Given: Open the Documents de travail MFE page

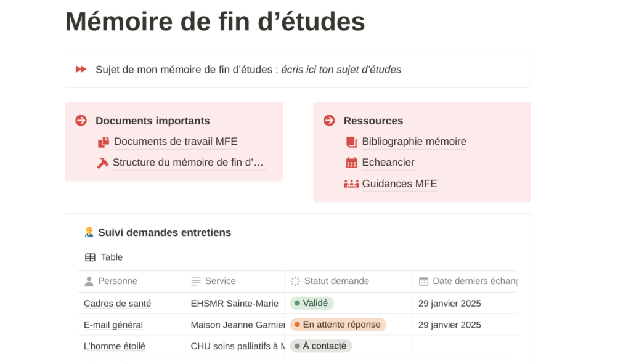Looking at the screenshot, I should click(x=176, y=142).
